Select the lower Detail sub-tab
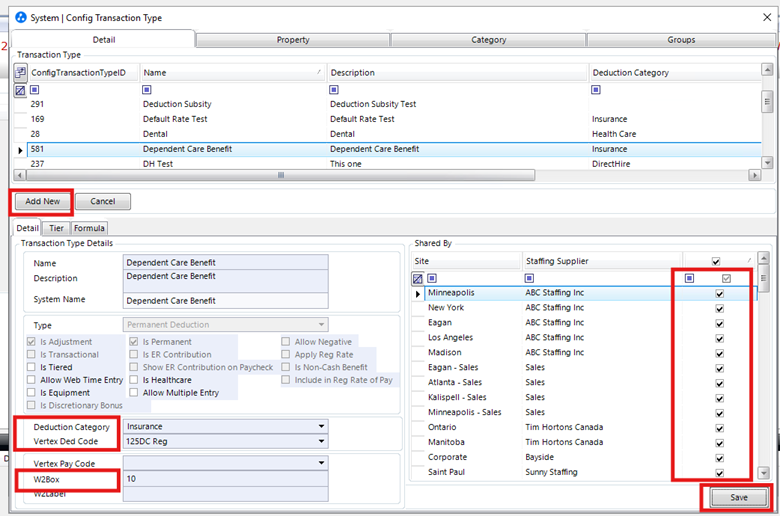 [27, 228]
